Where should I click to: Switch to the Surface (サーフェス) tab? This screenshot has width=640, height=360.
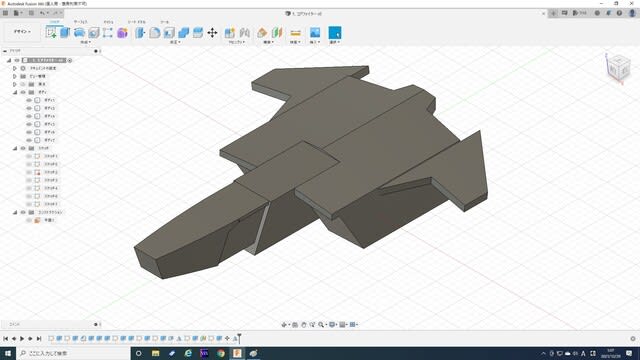pyautogui.click(x=81, y=22)
